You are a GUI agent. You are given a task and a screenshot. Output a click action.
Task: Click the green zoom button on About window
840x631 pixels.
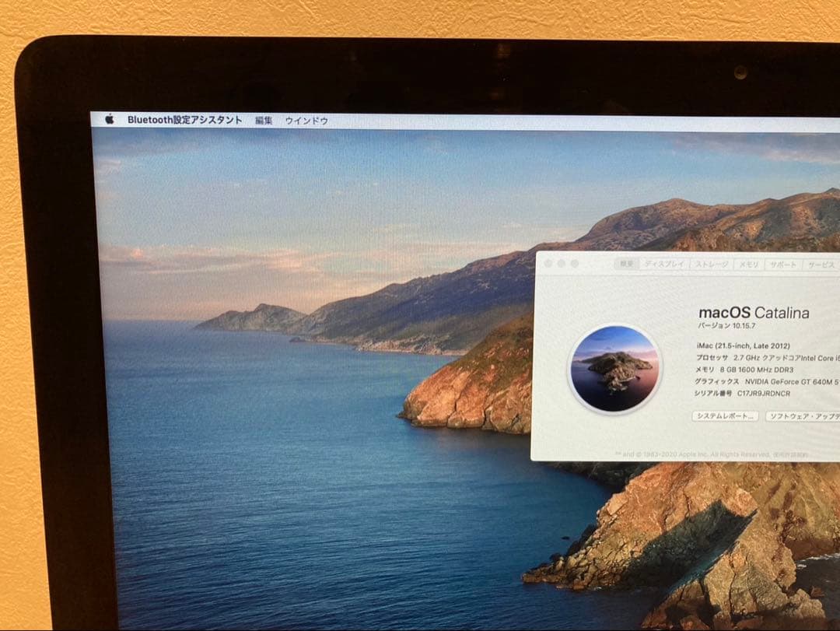pos(573,264)
